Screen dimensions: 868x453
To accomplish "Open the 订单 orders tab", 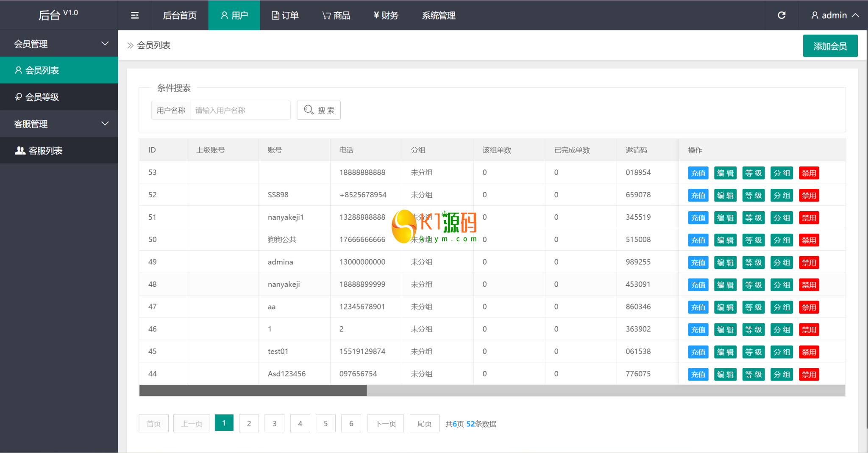I will [x=285, y=15].
